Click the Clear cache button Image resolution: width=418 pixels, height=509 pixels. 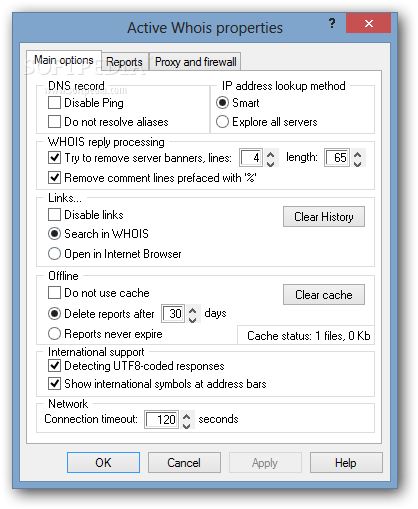pos(324,295)
